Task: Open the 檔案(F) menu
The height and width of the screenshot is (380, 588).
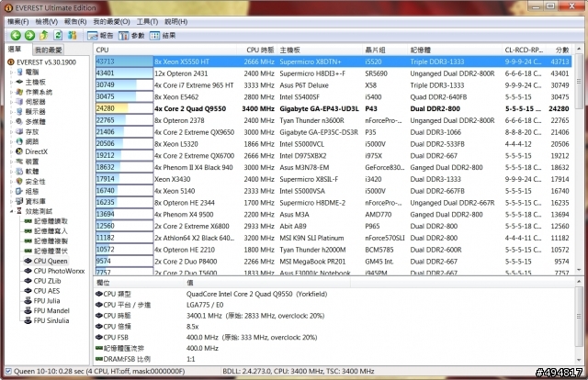Action: click(18, 22)
